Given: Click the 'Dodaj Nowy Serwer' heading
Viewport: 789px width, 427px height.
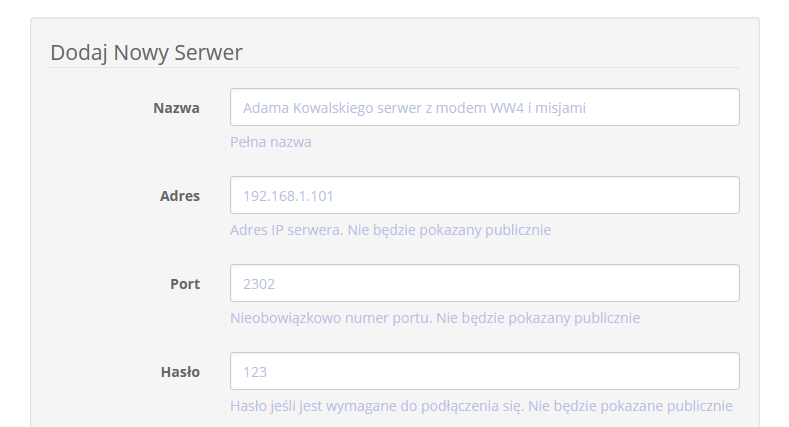Looking at the screenshot, I should click(146, 53).
